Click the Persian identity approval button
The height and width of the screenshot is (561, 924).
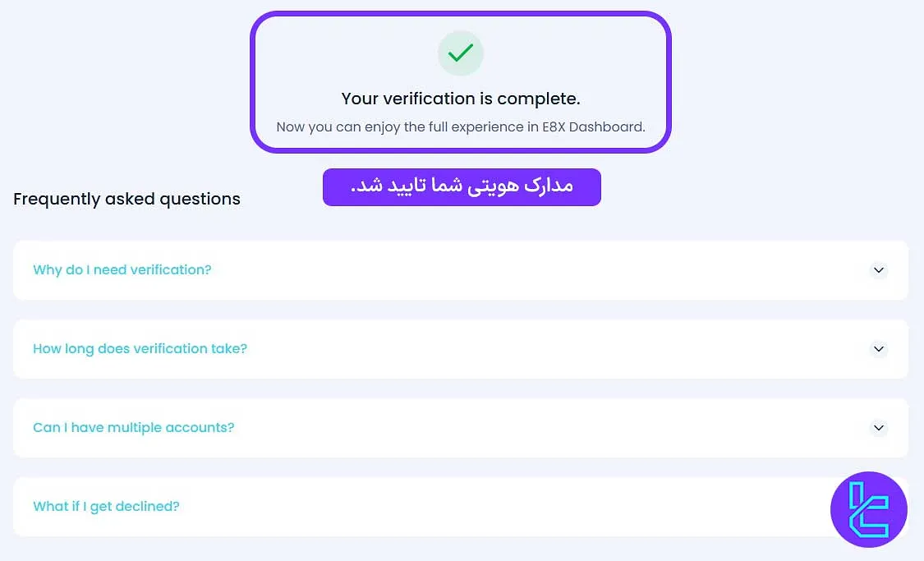point(461,187)
